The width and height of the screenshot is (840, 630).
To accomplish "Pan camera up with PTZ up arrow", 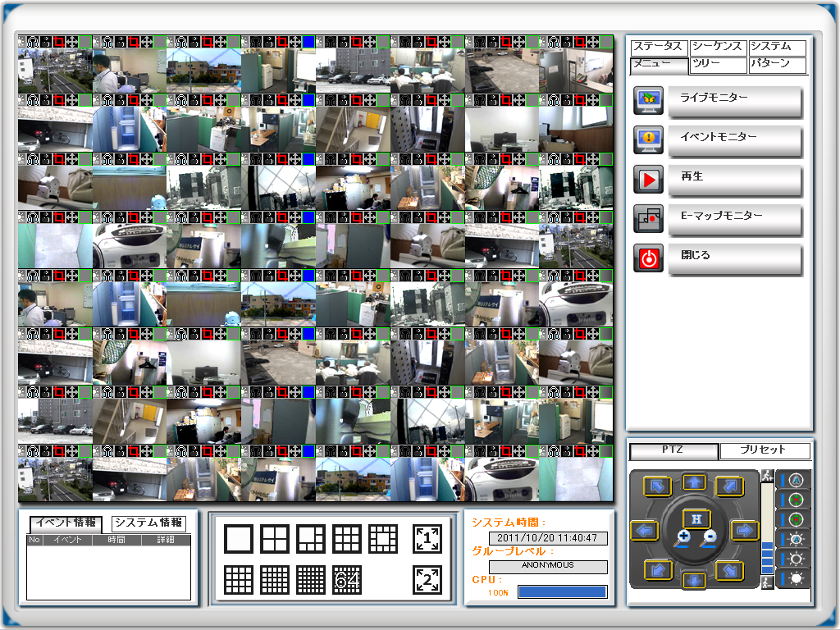I will tap(695, 482).
